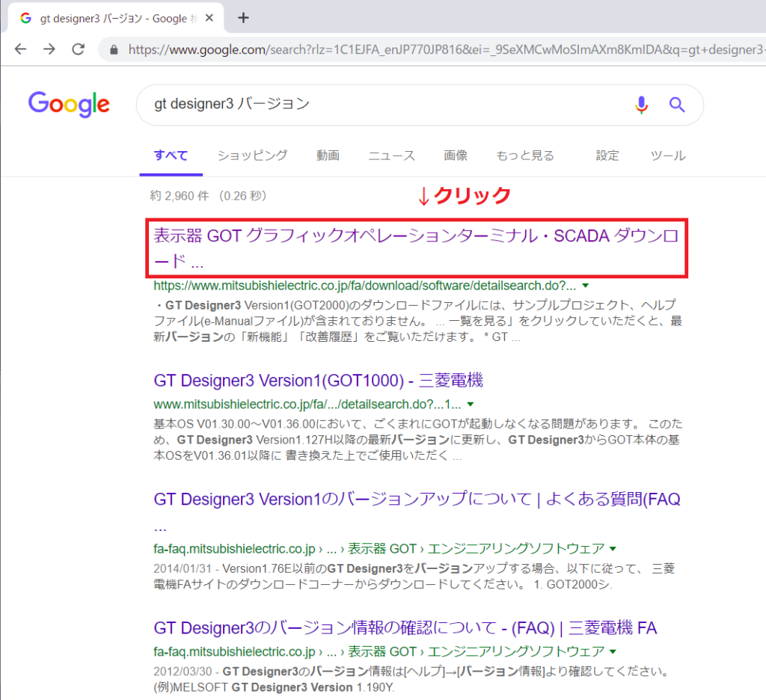Open the GT Designer3のバージョン情報の確認について result
This screenshot has width=766, height=700.
[x=405, y=627]
